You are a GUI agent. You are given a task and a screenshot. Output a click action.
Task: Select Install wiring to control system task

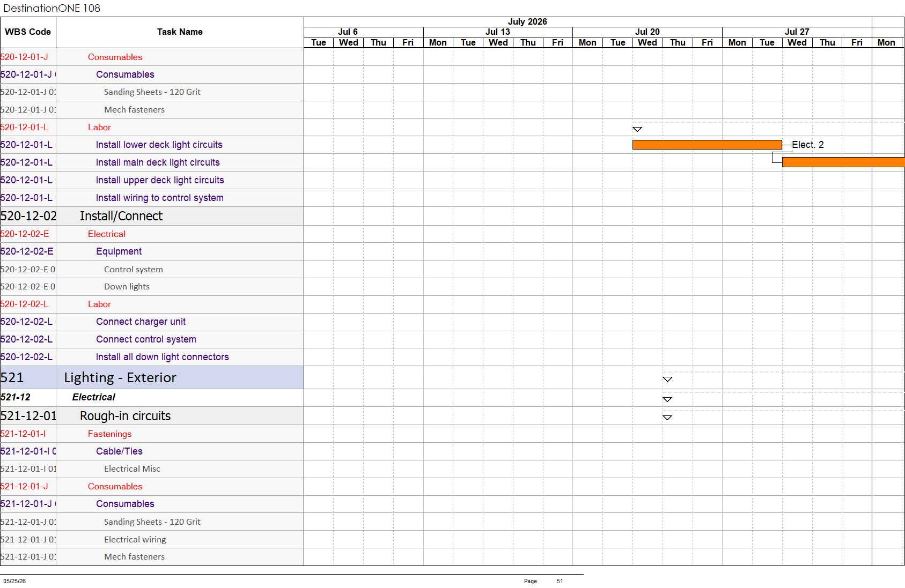click(152, 198)
